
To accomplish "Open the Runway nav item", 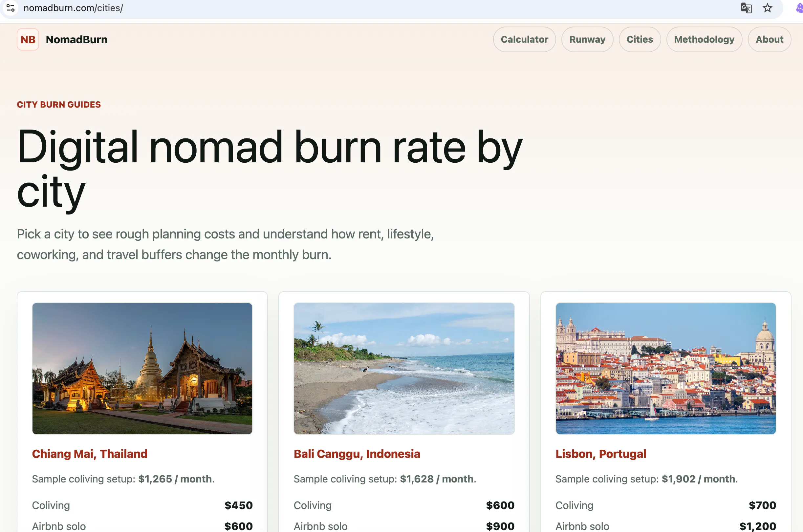I will [x=587, y=39].
